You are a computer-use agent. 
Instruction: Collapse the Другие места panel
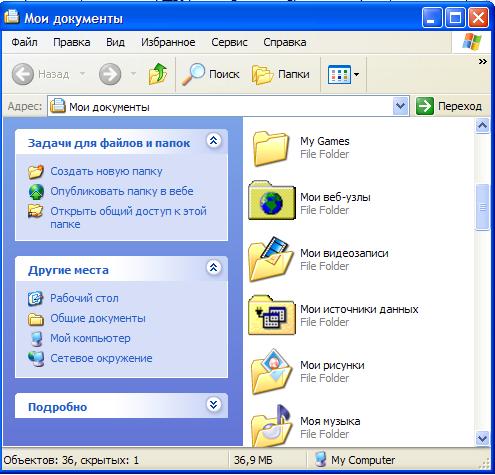214,267
